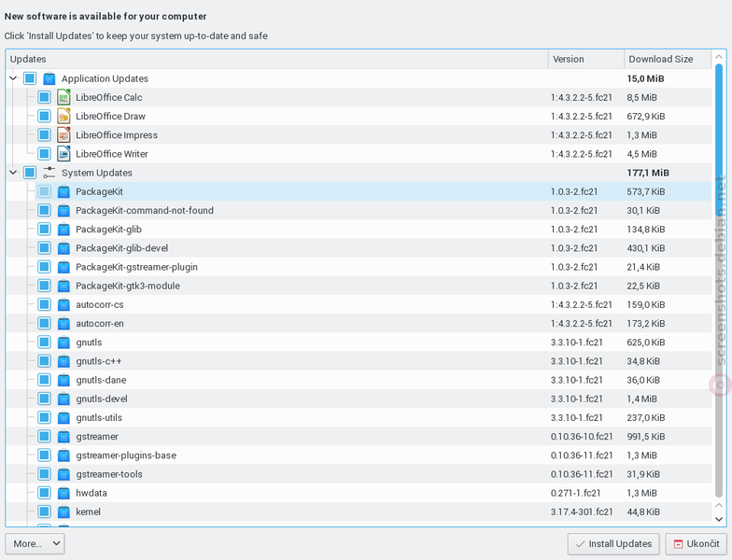Viewport: 732px width, 560px height.
Task: Click the package icon next to gnutls-devel
Action: [x=63, y=399]
